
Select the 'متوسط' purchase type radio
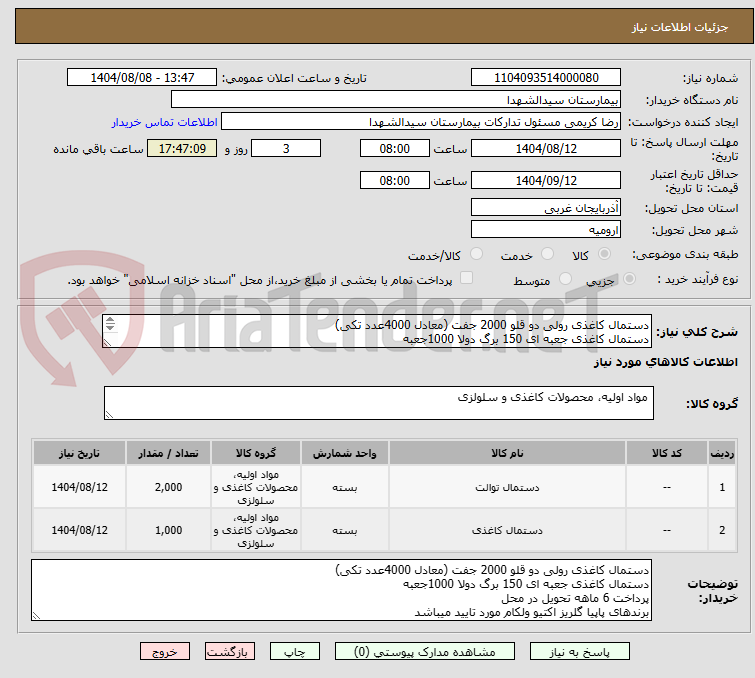(565, 279)
